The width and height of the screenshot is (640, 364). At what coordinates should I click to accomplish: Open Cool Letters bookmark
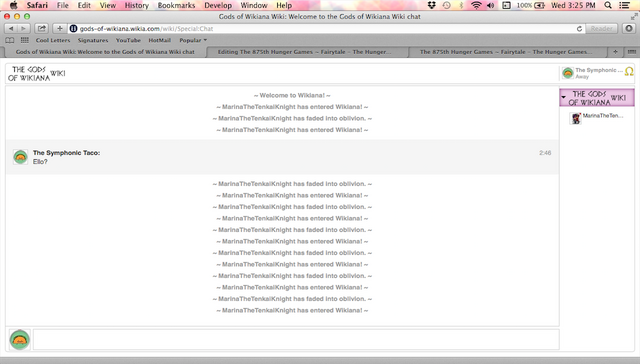[53, 40]
